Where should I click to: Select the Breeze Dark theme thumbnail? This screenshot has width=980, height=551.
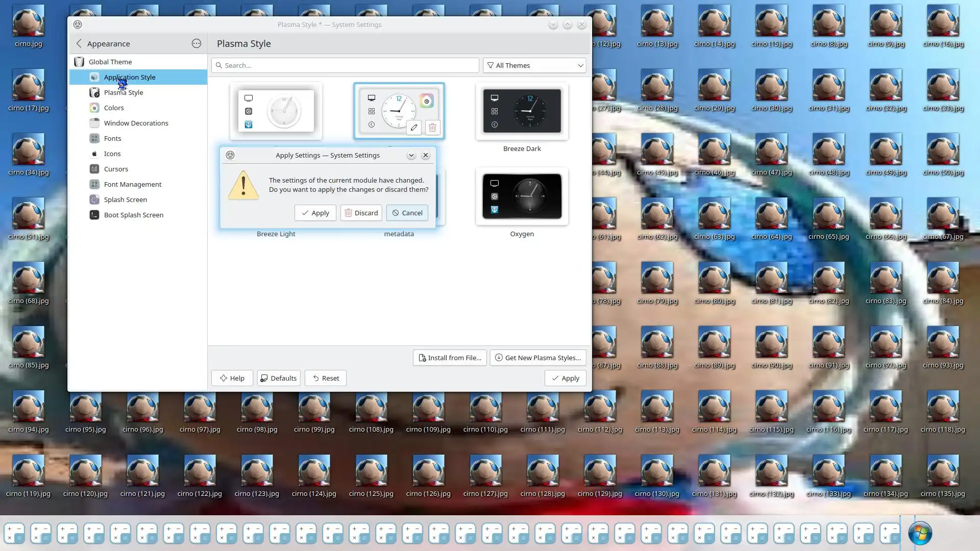(522, 111)
